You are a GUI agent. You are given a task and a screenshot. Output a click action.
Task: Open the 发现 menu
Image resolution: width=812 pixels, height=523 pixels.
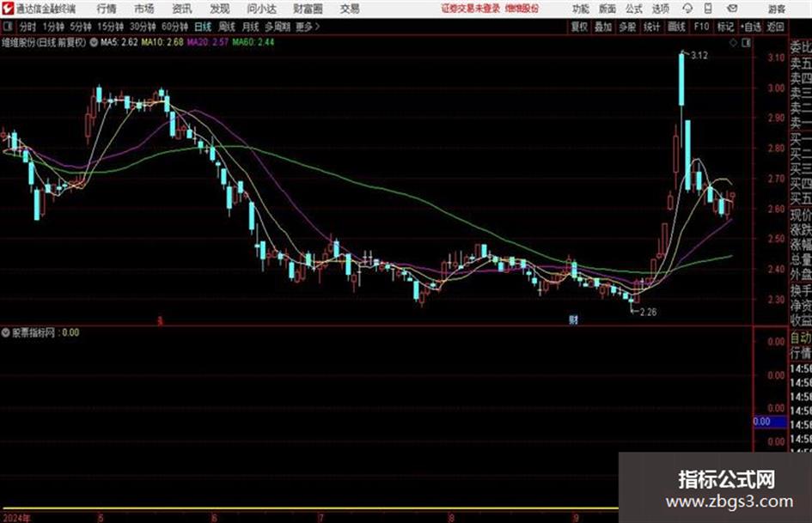coord(219,9)
